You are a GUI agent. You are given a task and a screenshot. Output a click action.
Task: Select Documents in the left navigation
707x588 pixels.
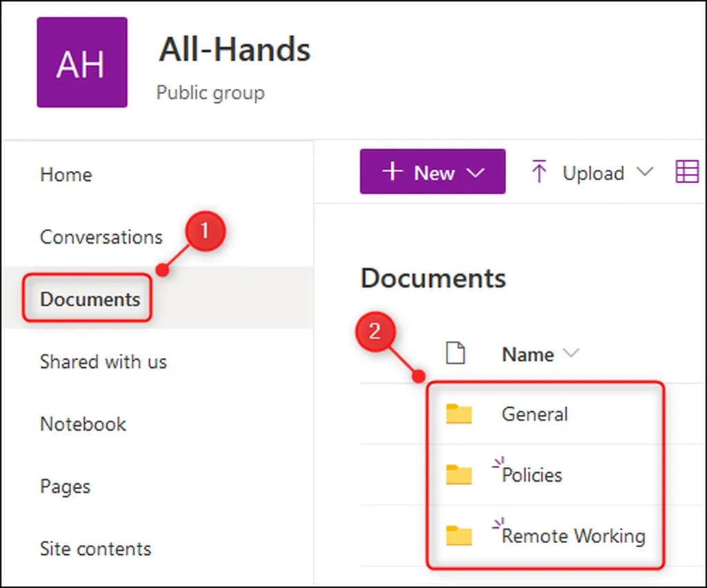(90, 300)
